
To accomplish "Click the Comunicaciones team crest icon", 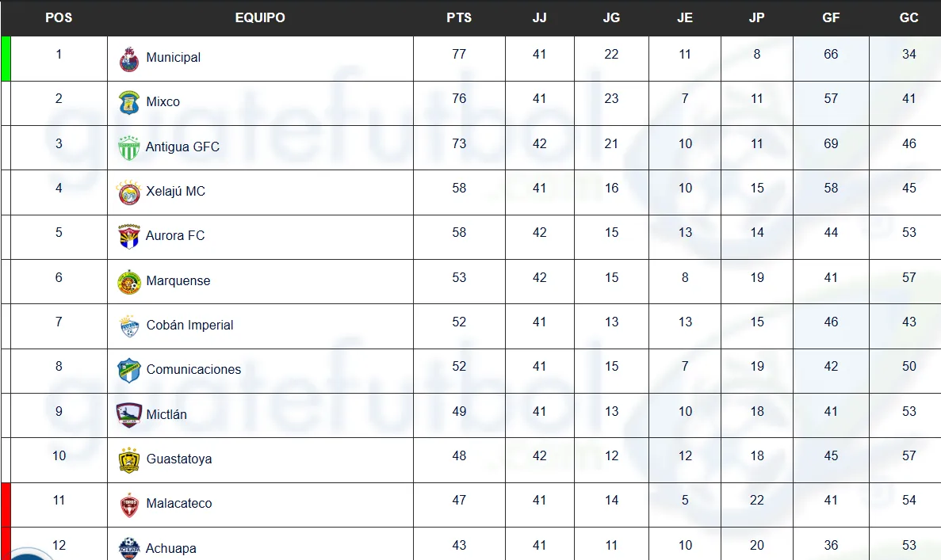I will click(128, 370).
